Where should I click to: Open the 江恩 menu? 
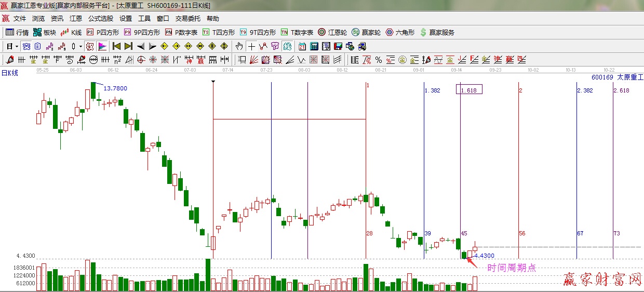76,19
